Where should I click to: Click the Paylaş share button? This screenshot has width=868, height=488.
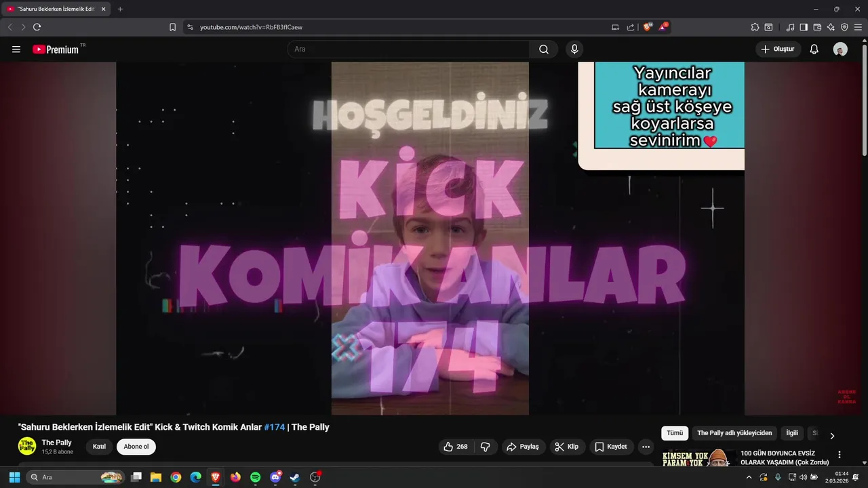523,447
